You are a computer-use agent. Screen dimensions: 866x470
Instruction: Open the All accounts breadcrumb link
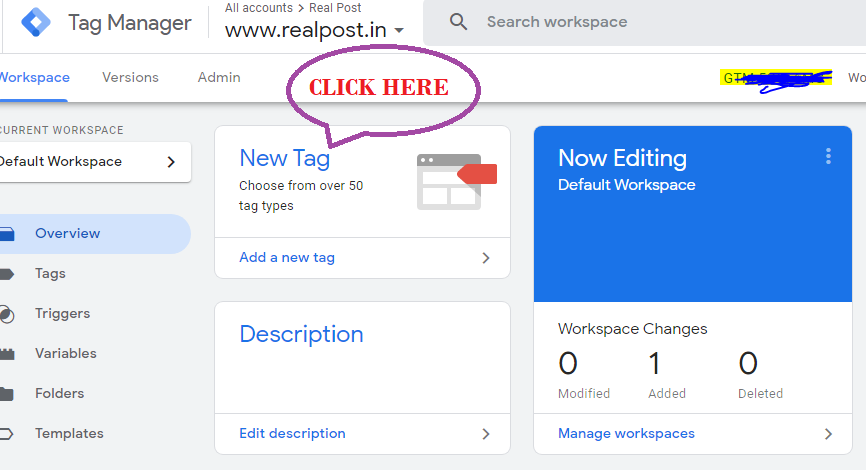(x=258, y=8)
